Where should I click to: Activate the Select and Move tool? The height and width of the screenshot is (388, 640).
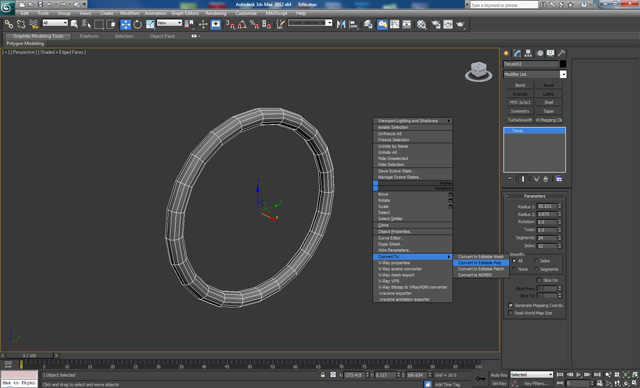pos(126,24)
